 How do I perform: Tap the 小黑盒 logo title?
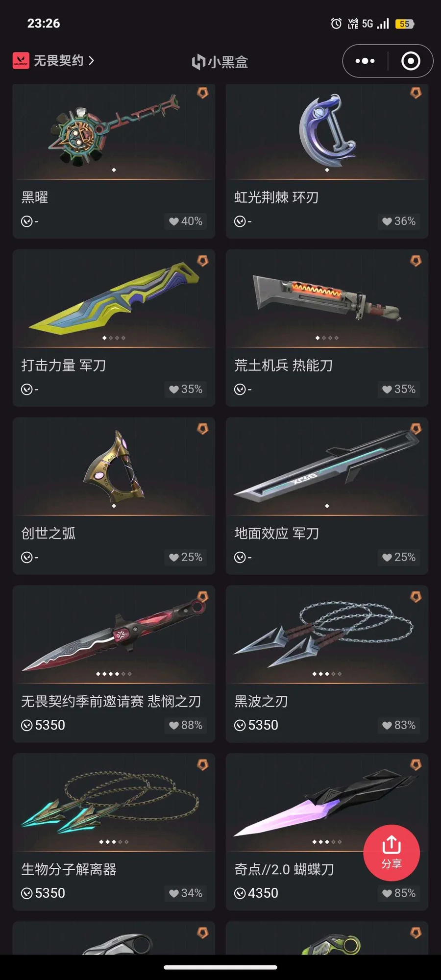pyautogui.click(x=220, y=62)
